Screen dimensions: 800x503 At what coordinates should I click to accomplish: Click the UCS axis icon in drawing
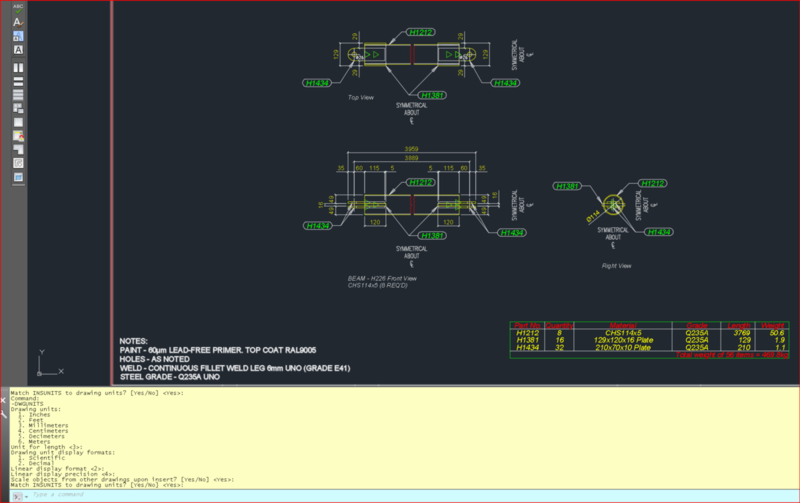coord(38,358)
